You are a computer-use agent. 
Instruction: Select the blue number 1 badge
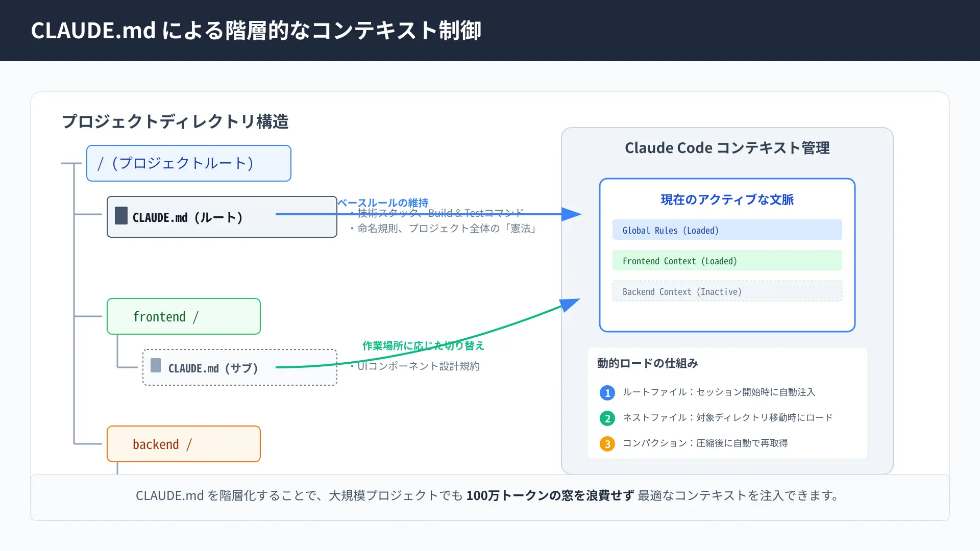607,393
